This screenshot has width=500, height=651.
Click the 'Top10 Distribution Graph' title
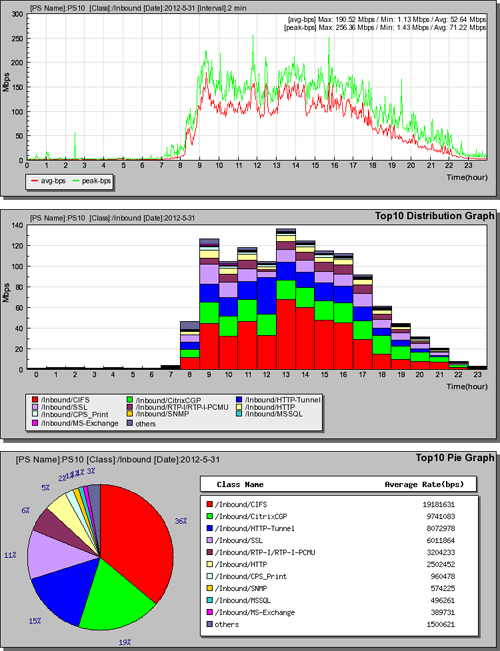point(434,216)
